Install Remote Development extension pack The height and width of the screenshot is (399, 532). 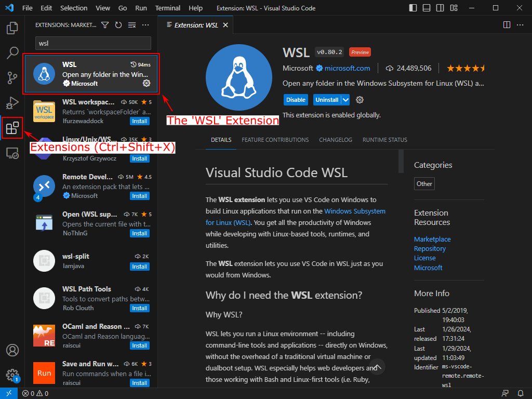(139, 196)
